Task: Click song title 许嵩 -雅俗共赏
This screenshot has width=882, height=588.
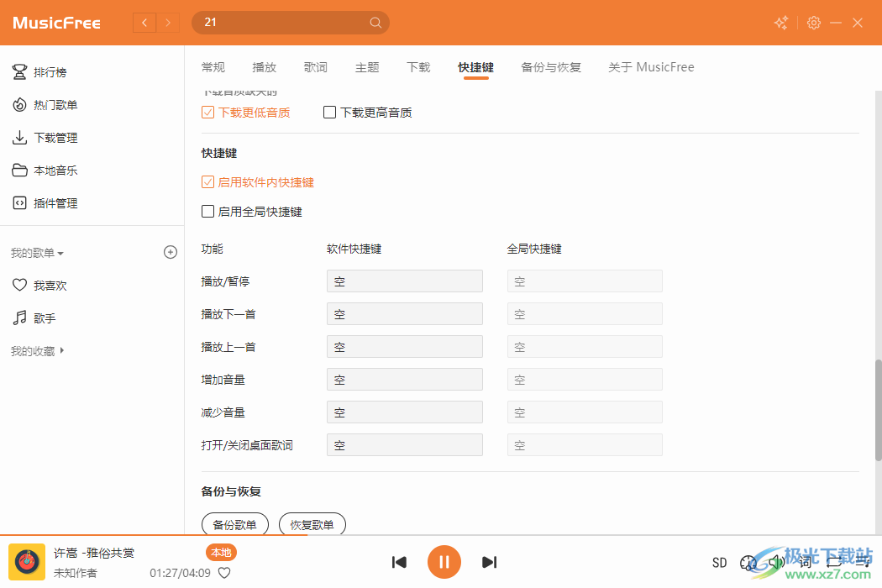Action: point(94,553)
